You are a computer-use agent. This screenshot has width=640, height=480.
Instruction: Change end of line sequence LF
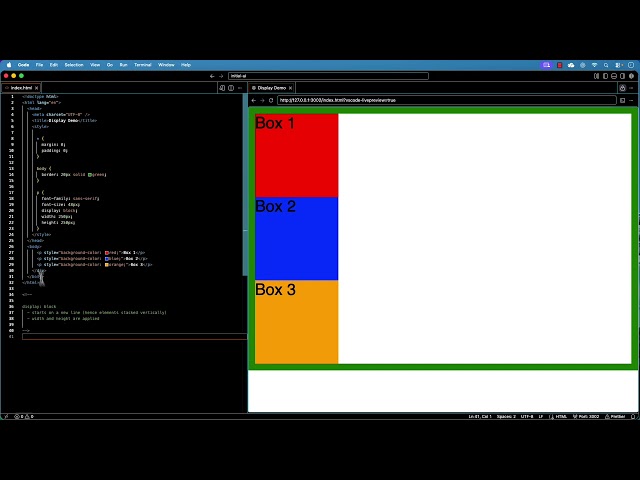(x=541, y=416)
